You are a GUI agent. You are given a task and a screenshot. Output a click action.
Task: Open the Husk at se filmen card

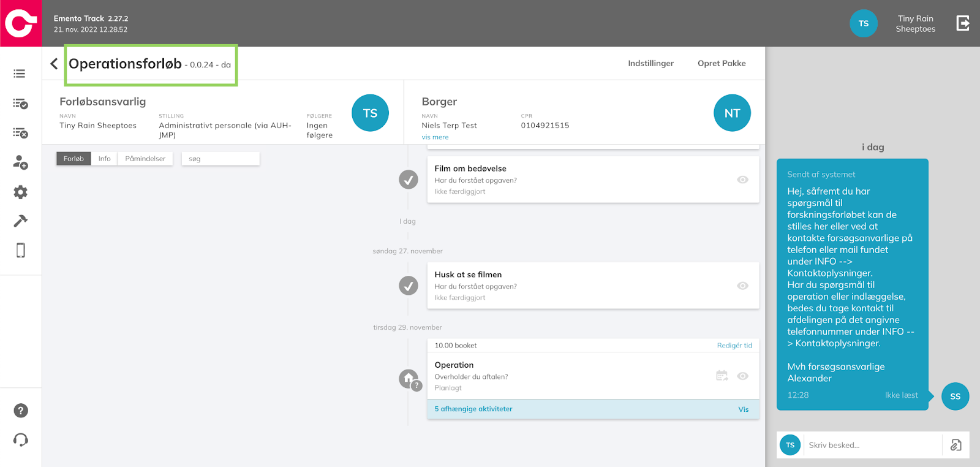point(593,286)
